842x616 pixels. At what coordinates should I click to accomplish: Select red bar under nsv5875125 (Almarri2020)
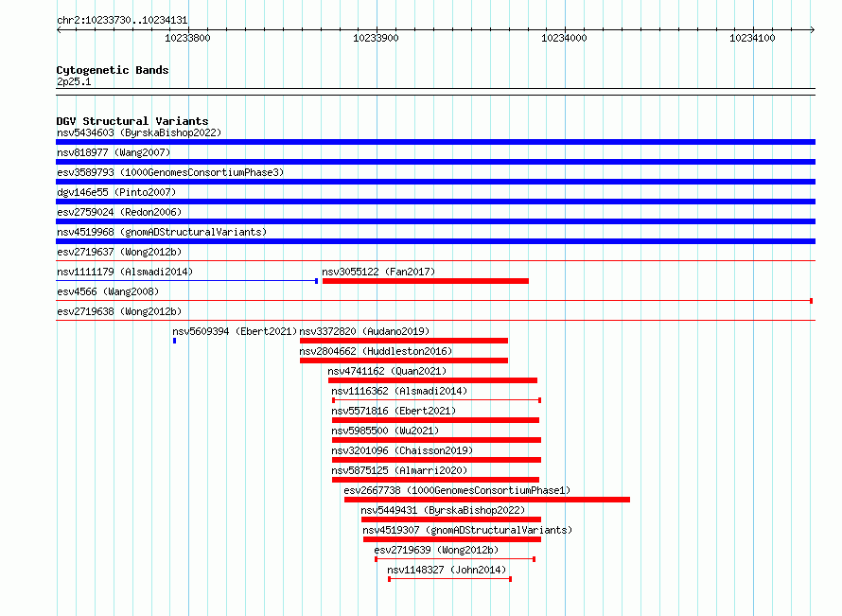(x=435, y=480)
